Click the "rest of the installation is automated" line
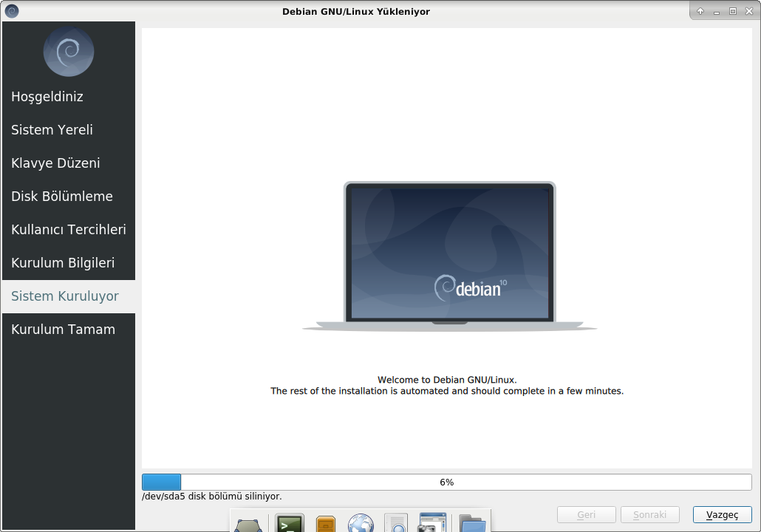The height and width of the screenshot is (532, 761). coord(447,391)
